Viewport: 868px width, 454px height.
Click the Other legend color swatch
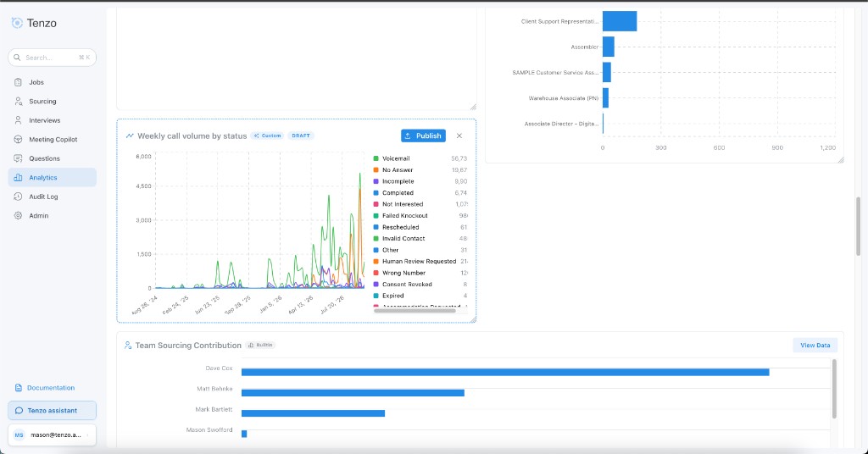point(376,250)
